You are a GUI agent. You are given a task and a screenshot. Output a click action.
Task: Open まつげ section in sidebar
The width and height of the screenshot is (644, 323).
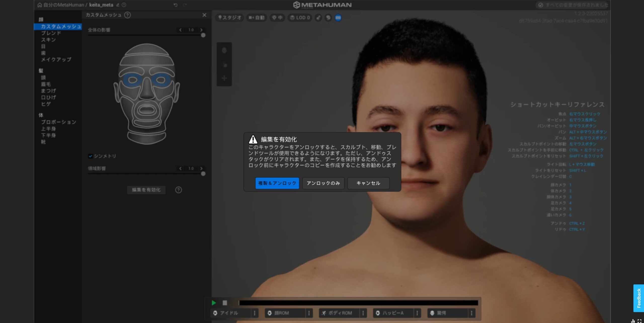click(48, 91)
